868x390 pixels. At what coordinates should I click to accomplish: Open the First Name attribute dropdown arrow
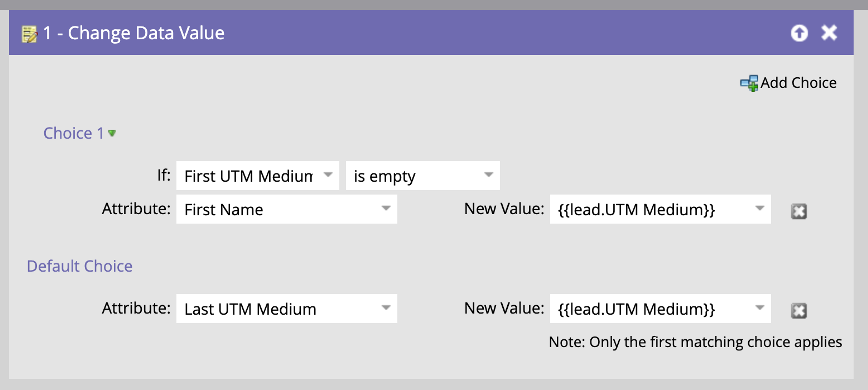coord(386,208)
